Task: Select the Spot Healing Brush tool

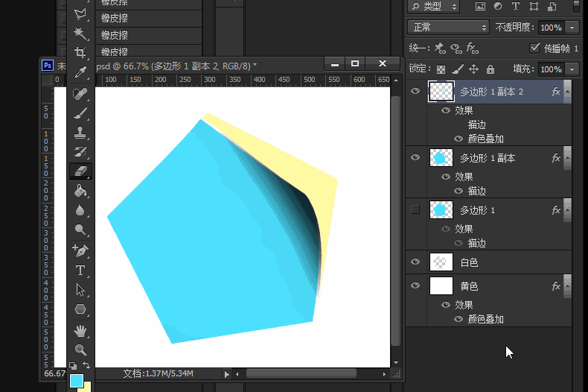Action: coord(80,94)
